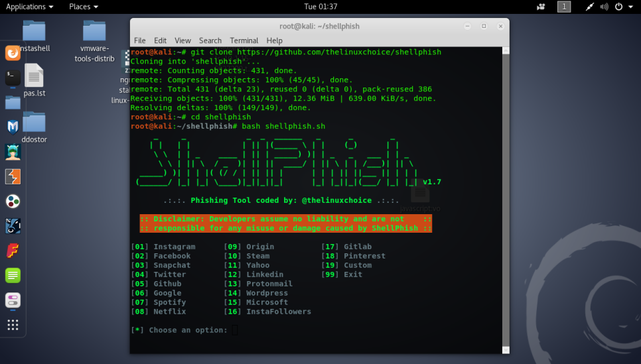
Task: Click the terminal vertical scrollbar track
Action: [506, 200]
